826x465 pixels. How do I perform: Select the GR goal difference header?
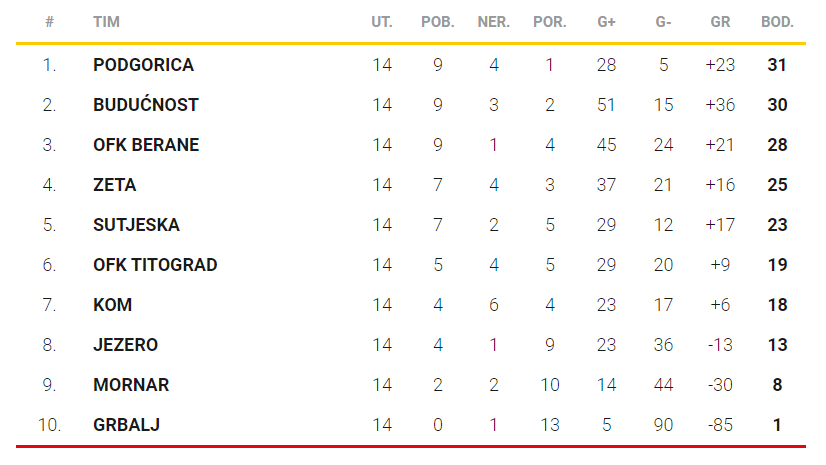(x=720, y=22)
